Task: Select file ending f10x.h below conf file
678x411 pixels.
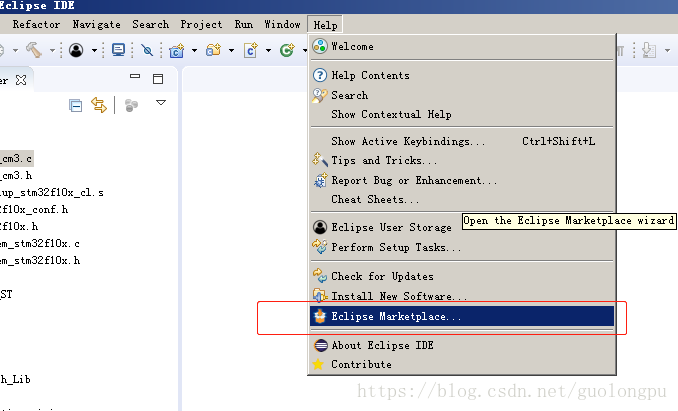Action: (x=19, y=226)
